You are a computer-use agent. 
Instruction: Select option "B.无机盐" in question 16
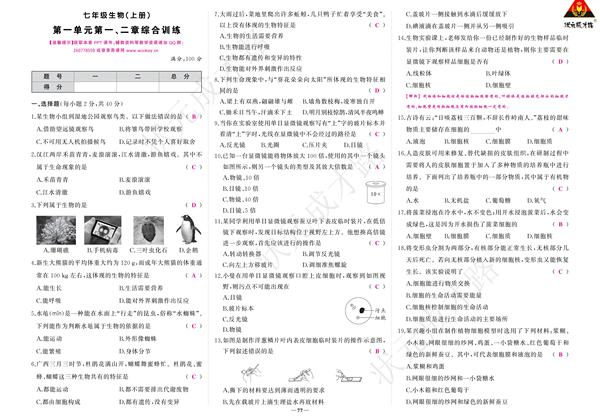coord(457,200)
